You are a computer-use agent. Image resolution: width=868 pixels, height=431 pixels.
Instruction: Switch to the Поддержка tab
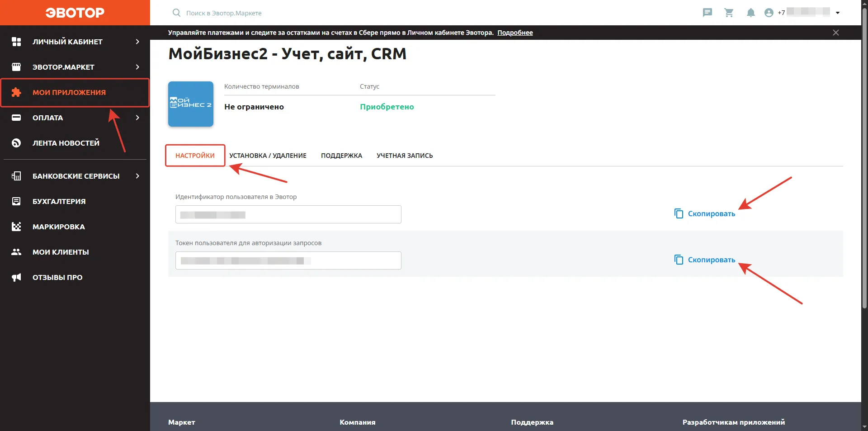(341, 156)
